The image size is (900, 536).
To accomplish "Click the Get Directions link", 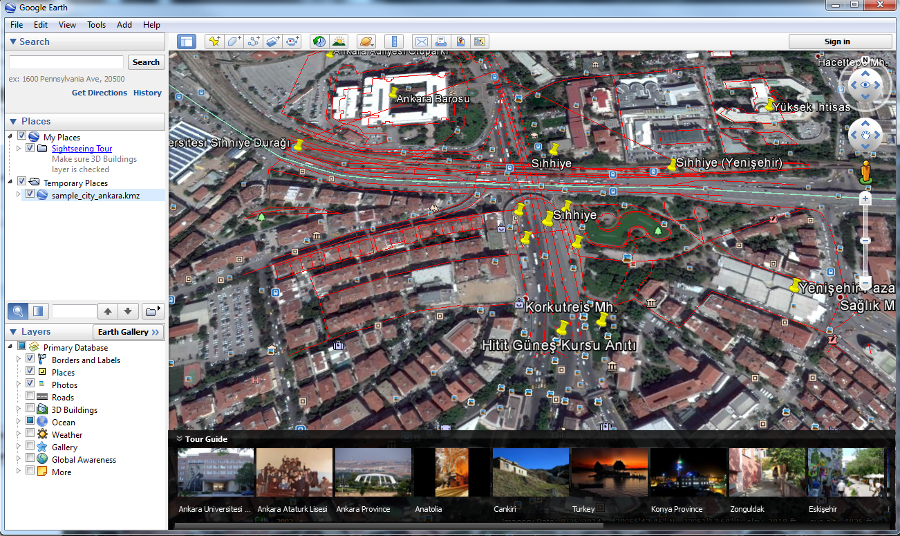I will click(x=99, y=93).
